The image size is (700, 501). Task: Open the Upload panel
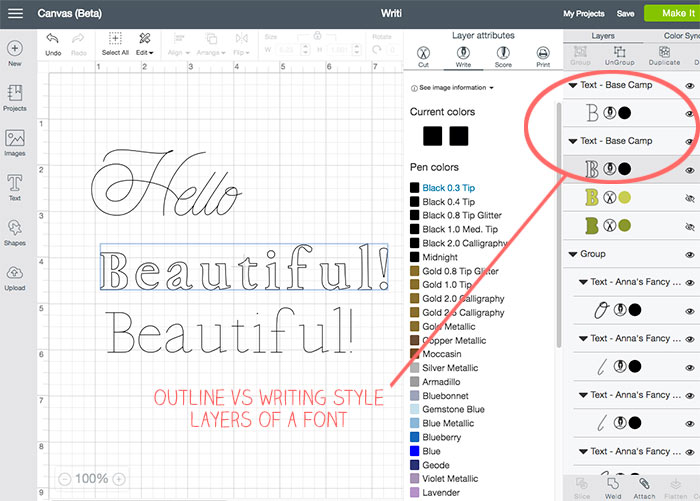(x=15, y=277)
